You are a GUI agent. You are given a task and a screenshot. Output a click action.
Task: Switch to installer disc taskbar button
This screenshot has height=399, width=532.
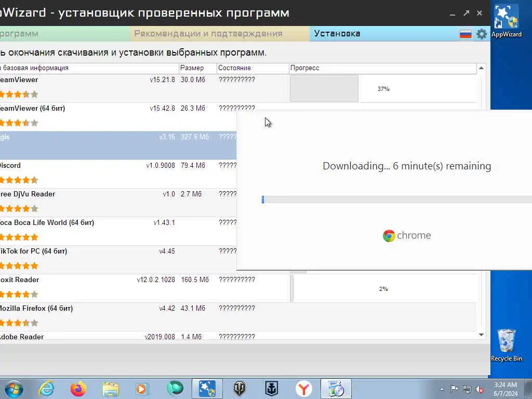336,389
